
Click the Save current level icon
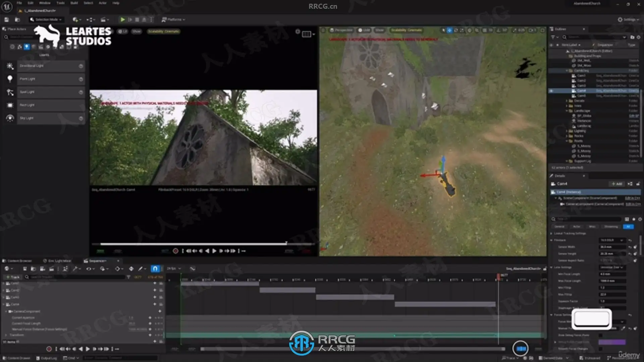(x=6, y=19)
